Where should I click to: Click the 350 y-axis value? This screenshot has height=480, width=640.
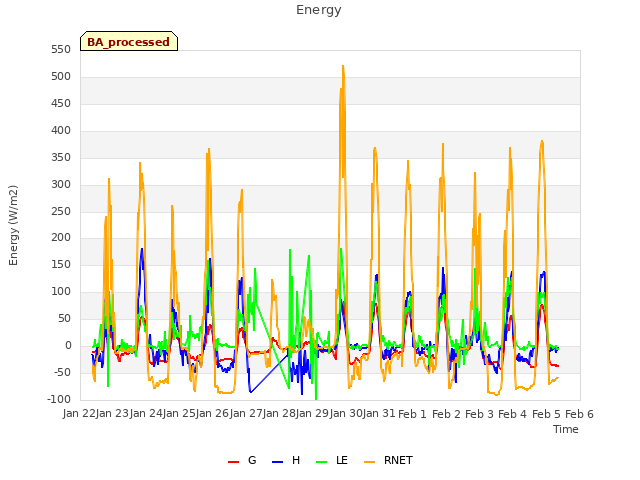(x=61, y=157)
